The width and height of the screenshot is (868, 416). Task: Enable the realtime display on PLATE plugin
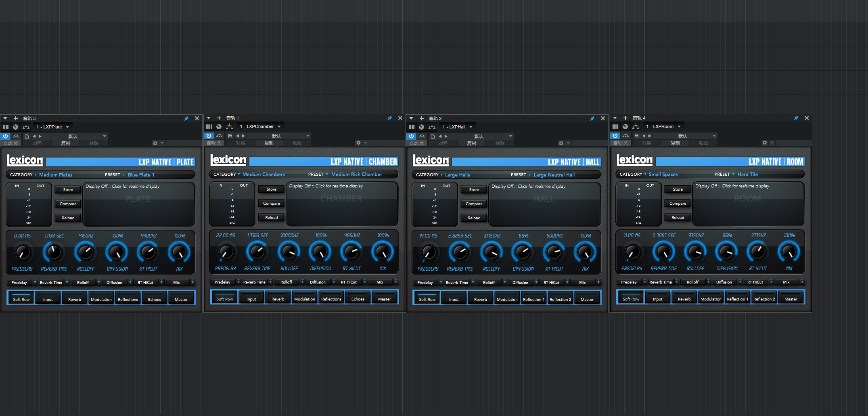pyautogui.click(x=139, y=204)
